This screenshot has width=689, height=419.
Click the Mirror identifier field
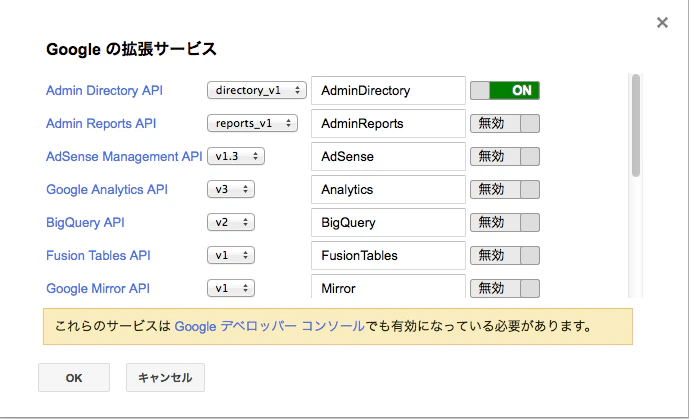[388, 286]
